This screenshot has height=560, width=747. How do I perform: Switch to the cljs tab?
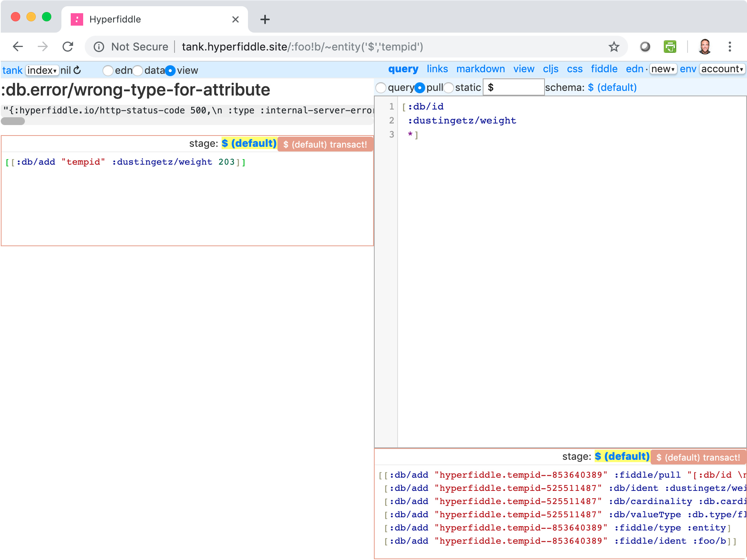click(550, 69)
